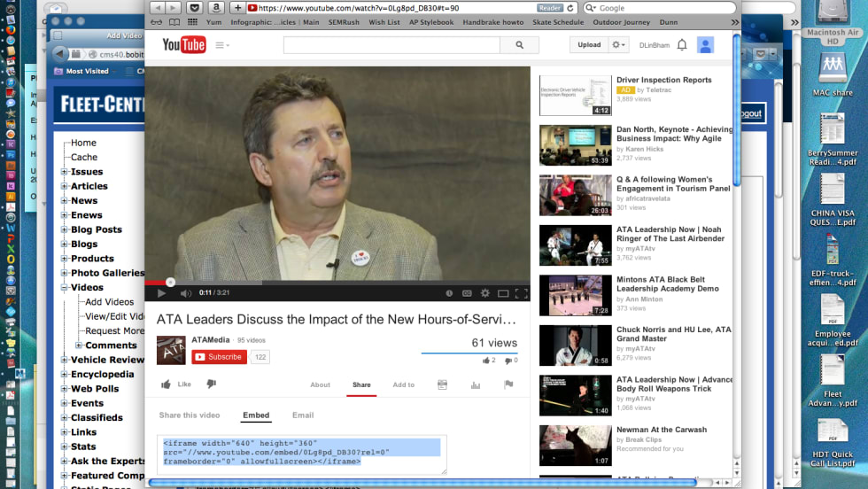868x489 pixels.
Task: Subscribe to the ATAMedia channel
Action: 219,357
